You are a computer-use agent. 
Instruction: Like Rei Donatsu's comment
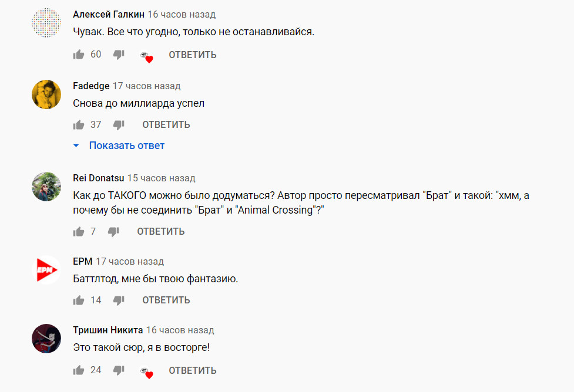click(79, 232)
